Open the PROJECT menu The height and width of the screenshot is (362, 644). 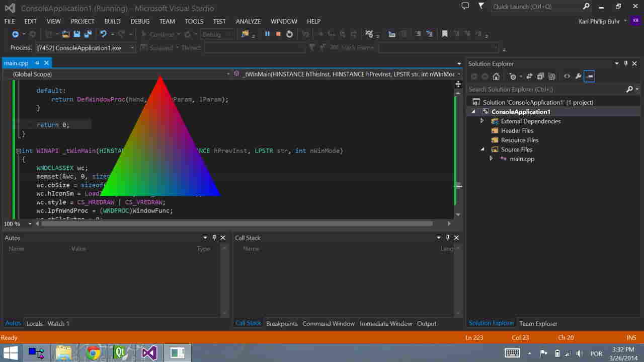pos(83,21)
